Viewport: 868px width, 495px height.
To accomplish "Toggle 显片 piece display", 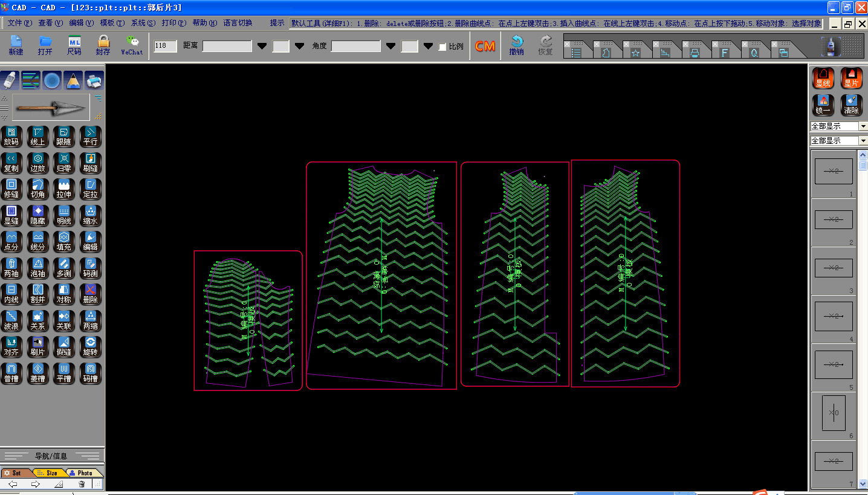I will coord(851,78).
